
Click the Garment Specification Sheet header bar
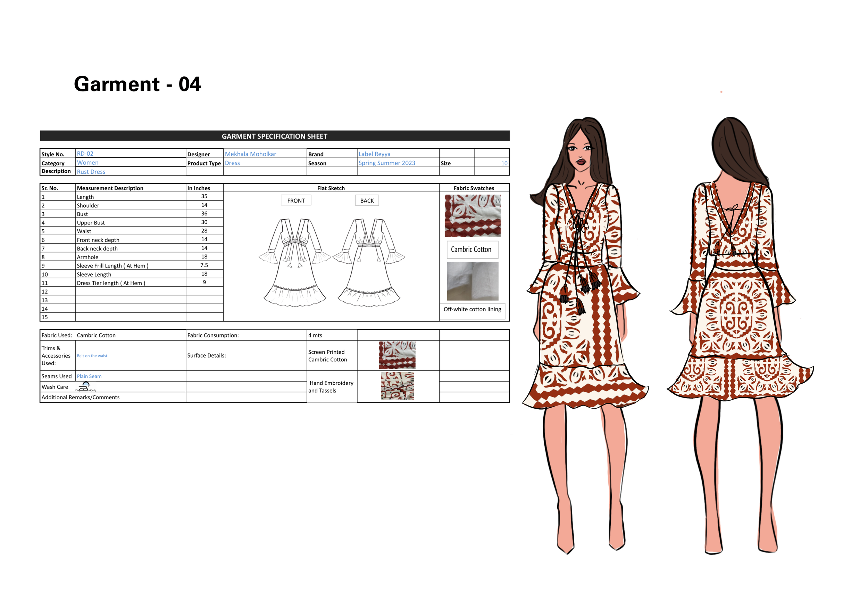tap(275, 136)
